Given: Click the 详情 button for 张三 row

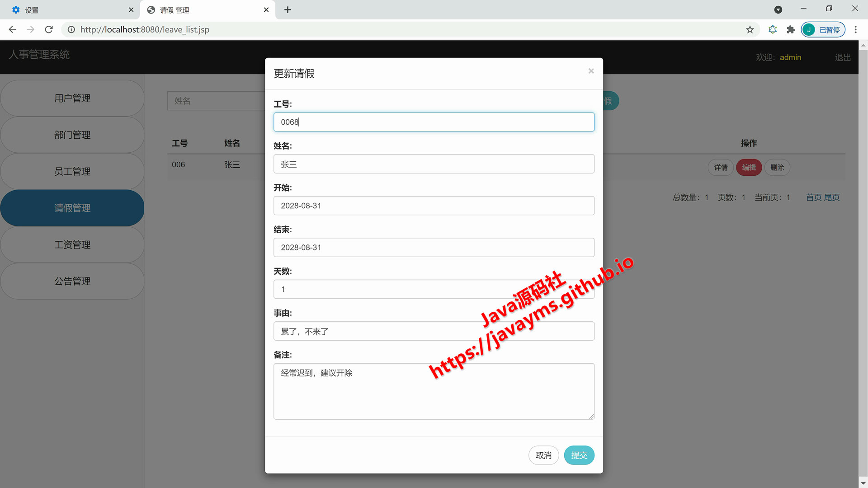Looking at the screenshot, I should (721, 168).
